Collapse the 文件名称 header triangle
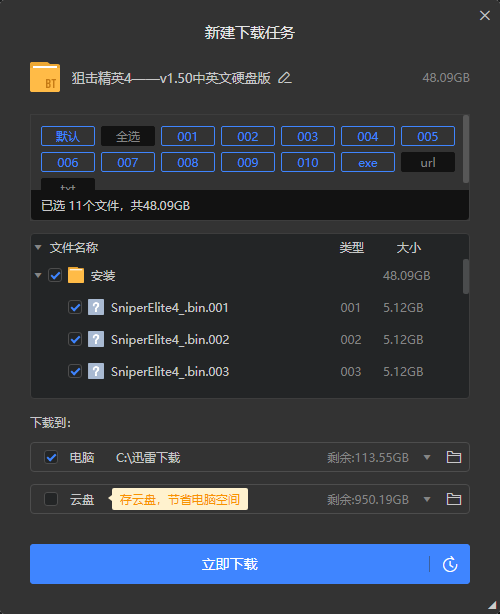This screenshot has width=500, height=614. click(38, 247)
